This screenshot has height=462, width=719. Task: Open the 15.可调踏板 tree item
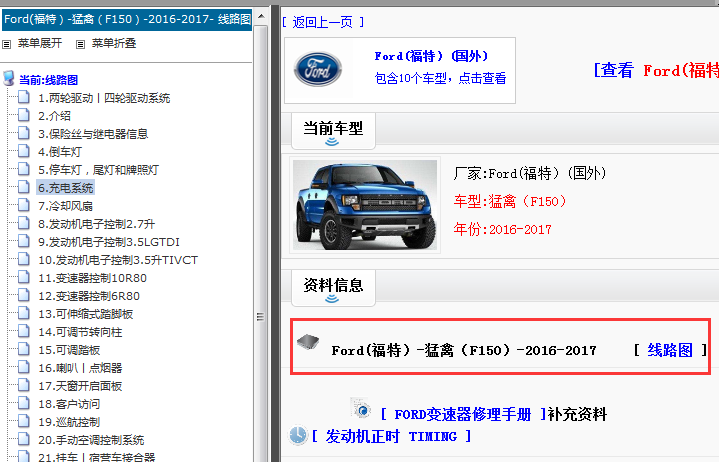click(x=69, y=350)
